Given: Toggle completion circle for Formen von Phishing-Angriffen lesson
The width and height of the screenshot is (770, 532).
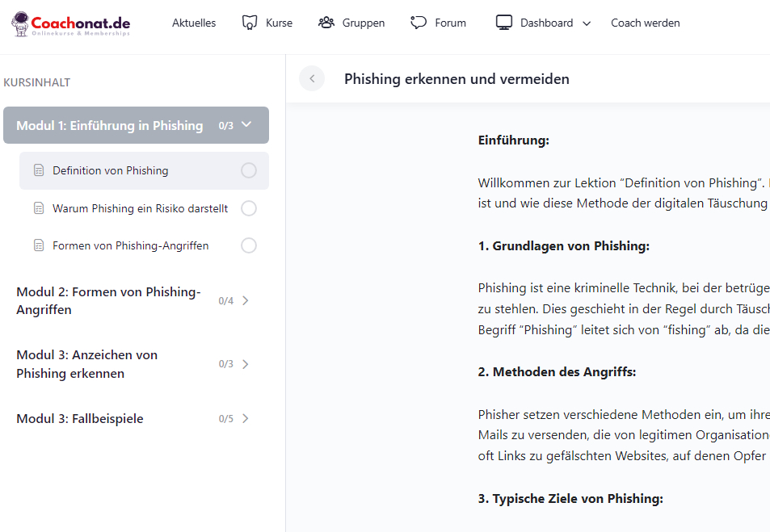Looking at the screenshot, I should tap(249, 245).
